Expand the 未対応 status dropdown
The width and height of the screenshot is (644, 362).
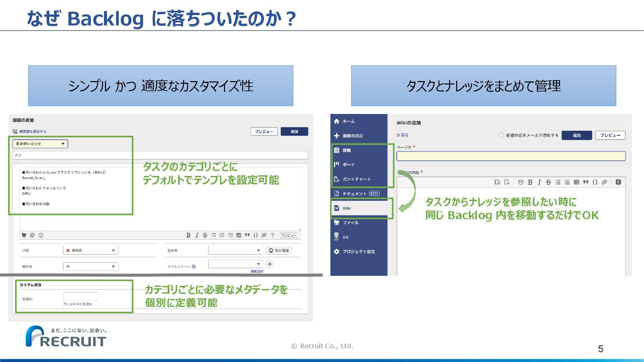tap(91, 250)
